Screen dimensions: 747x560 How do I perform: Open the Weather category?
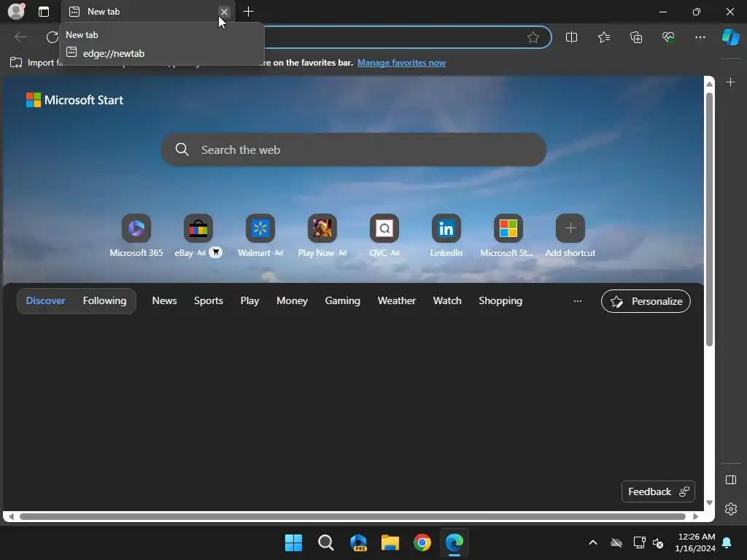tap(396, 301)
